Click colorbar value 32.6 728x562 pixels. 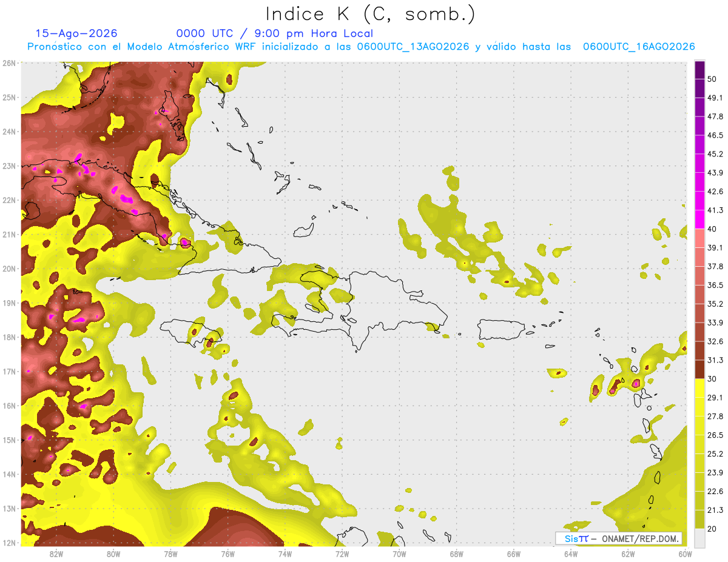[x=715, y=341]
